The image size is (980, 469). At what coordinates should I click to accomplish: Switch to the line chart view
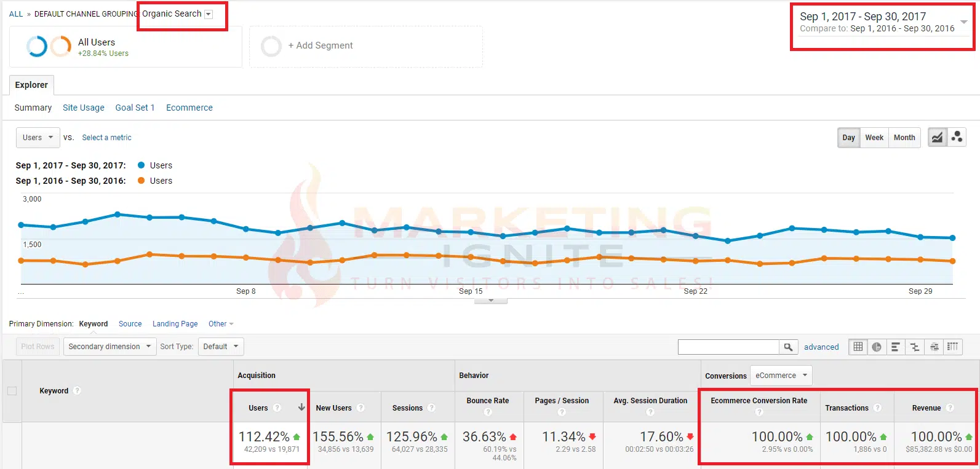point(936,138)
